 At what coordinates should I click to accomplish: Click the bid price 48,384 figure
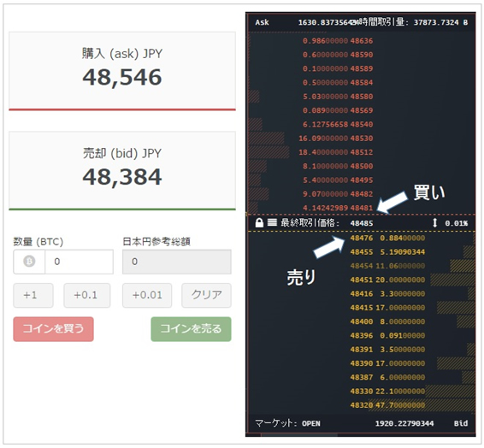click(122, 177)
